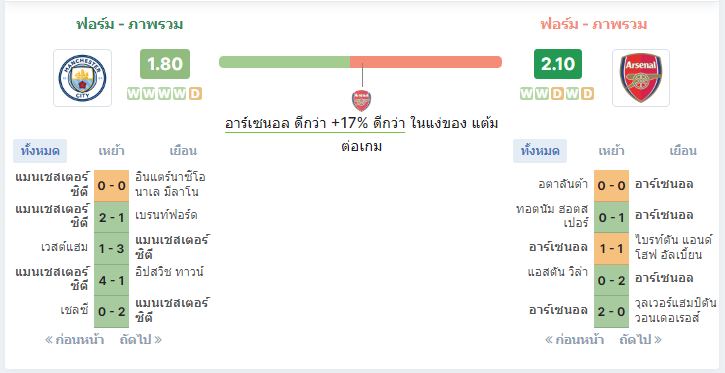The width and height of the screenshot is (725, 373).
Task: Switch to Manchester City's เยือน tab
Action: [x=183, y=151]
